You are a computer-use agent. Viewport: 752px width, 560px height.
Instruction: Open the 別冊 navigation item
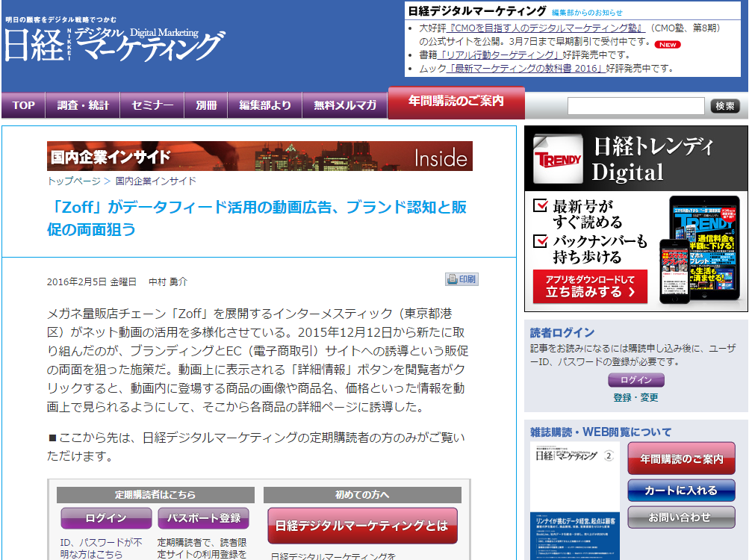click(206, 105)
